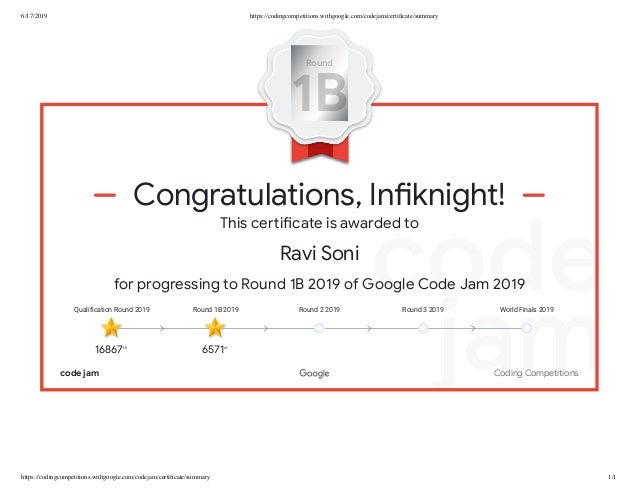Click the Round 1B 2019 gold star
The width and height of the screenshot is (638, 493).
click(x=215, y=327)
